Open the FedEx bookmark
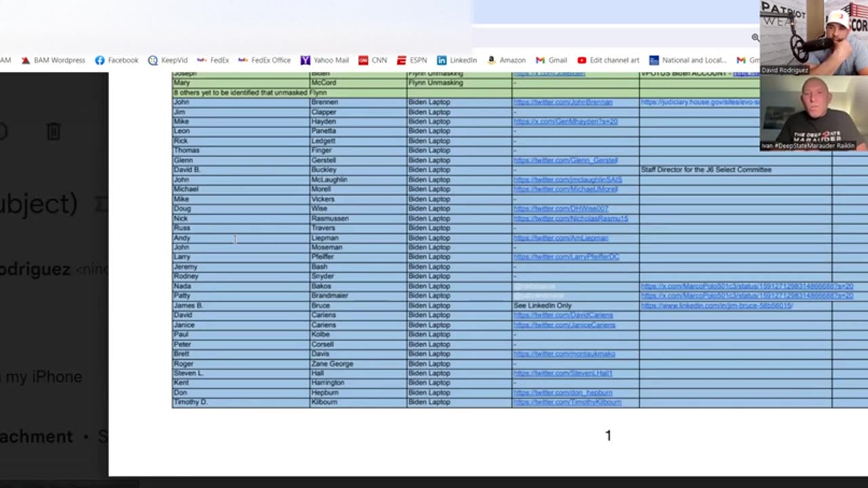This screenshot has width=868, height=488. [x=213, y=60]
